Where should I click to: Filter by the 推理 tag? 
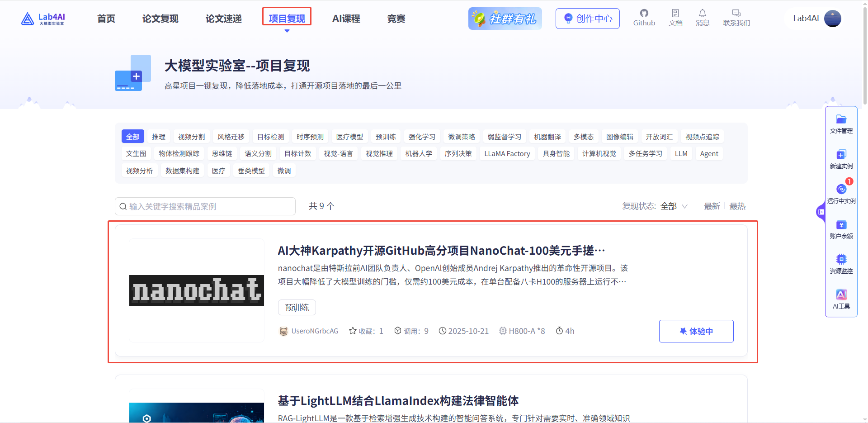(x=159, y=137)
